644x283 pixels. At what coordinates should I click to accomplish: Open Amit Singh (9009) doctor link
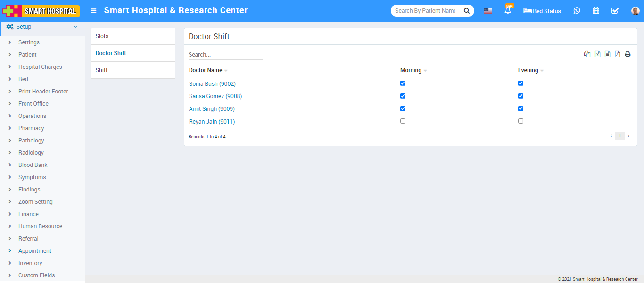(x=212, y=109)
